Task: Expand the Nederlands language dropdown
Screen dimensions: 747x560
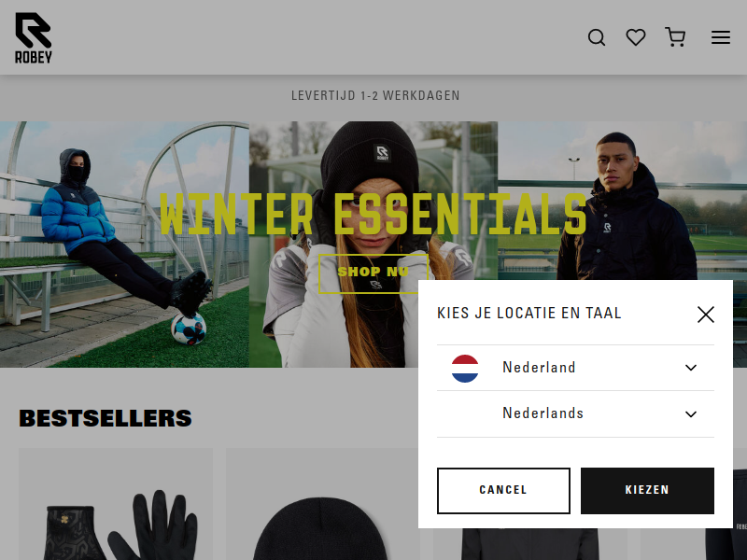Action: click(x=575, y=413)
